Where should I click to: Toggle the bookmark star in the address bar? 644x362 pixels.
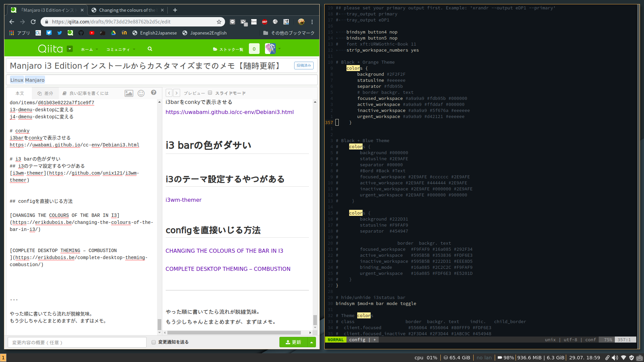point(219,22)
